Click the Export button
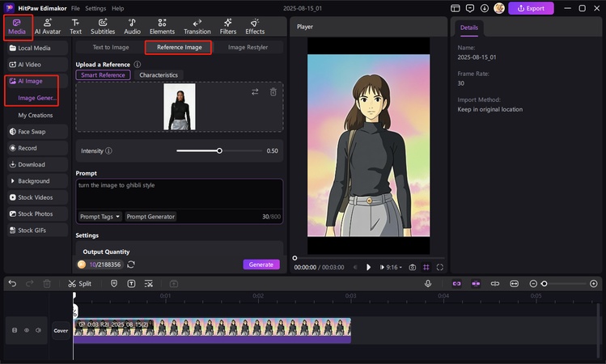Image resolution: width=606 pixels, height=364 pixels. [x=531, y=8]
